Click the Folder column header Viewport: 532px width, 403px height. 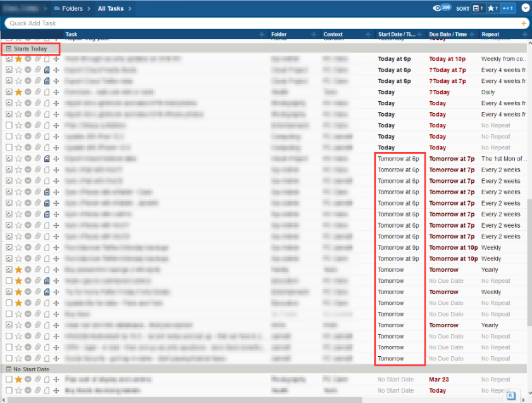coord(279,34)
